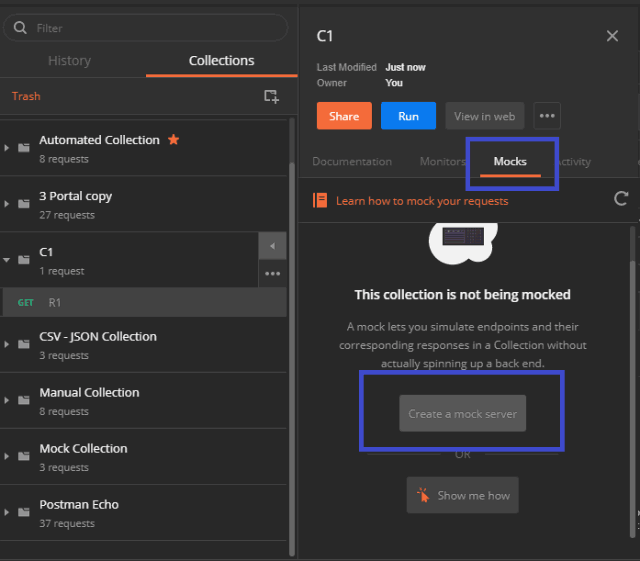640x561 pixels.
Task: Open the Documentation tab
Action: click(352, 162)
